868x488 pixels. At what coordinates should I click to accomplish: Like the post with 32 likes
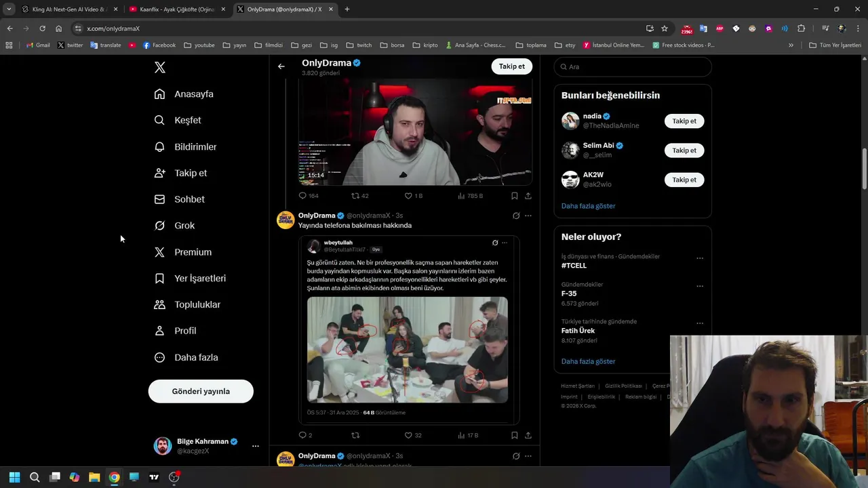click(x=408, y=435)
